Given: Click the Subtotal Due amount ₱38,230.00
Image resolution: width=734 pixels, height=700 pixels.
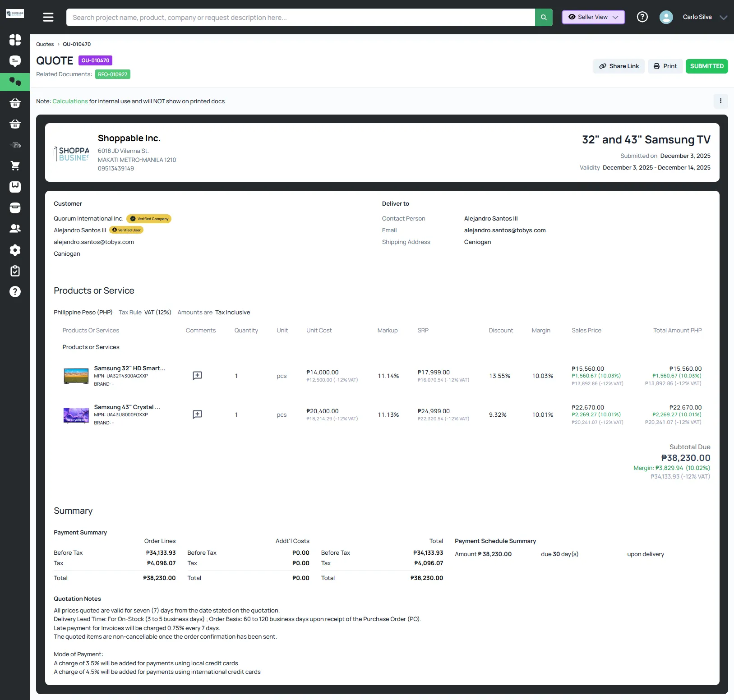Looking at the screenshot, I should (686, 458).
